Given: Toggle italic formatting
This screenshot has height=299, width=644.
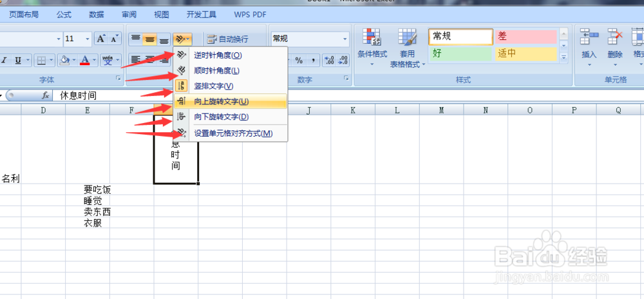Looking at the screenshot, I should (x=5, y=61).
